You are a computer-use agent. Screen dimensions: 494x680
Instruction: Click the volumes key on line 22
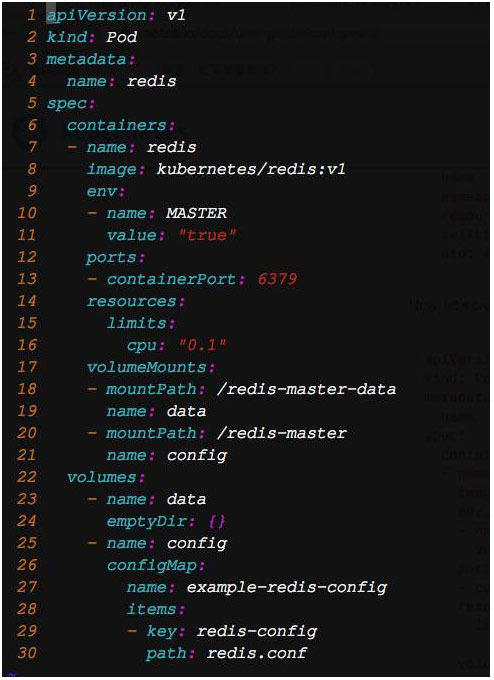pos(102,477)
